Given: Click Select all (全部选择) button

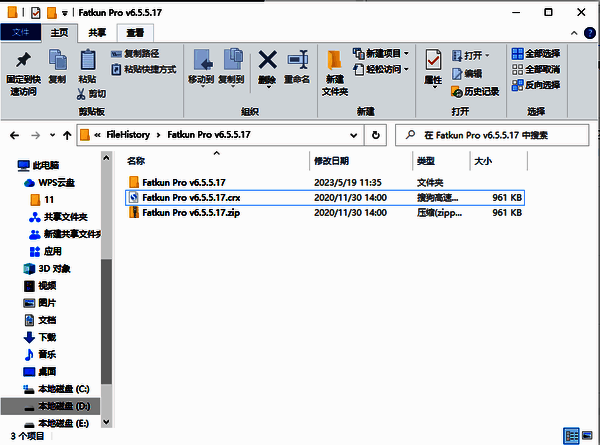Looking at the screenshot, I should tap(537, 53).
